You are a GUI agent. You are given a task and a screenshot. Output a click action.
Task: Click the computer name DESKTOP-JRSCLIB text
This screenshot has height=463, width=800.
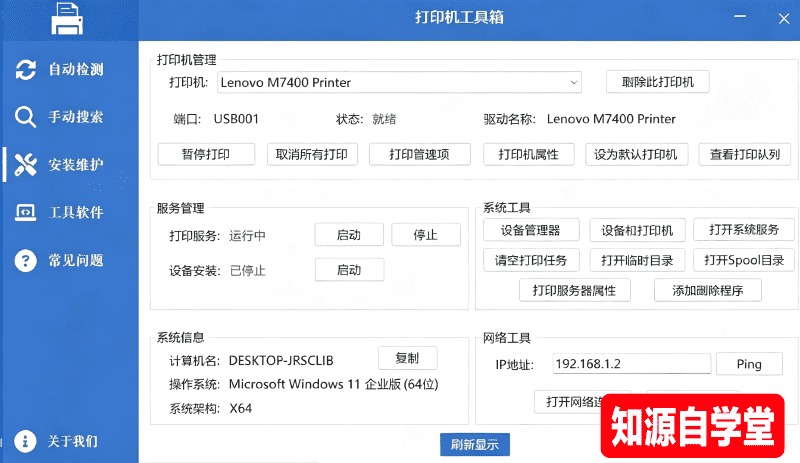281,360
